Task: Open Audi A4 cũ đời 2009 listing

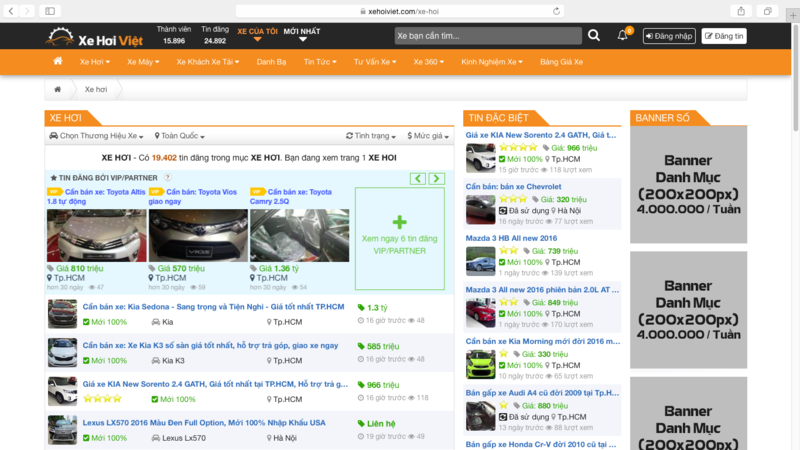Action: (x=542, y=393)
